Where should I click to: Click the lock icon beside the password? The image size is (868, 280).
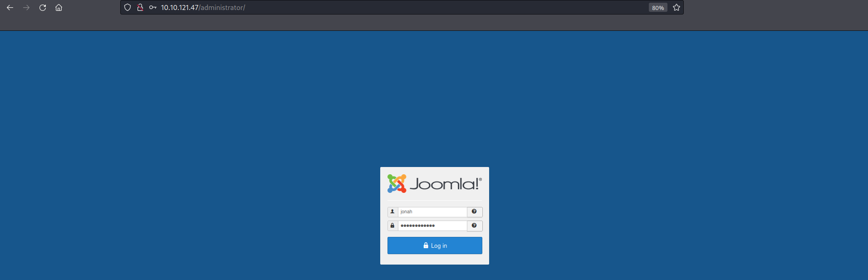coord(392,226)
